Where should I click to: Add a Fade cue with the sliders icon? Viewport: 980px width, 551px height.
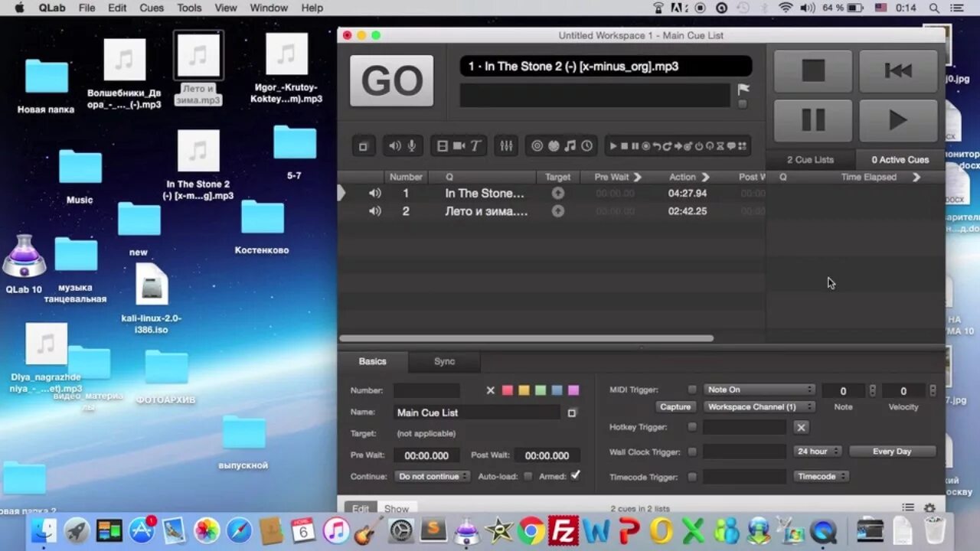pos(506,145)
